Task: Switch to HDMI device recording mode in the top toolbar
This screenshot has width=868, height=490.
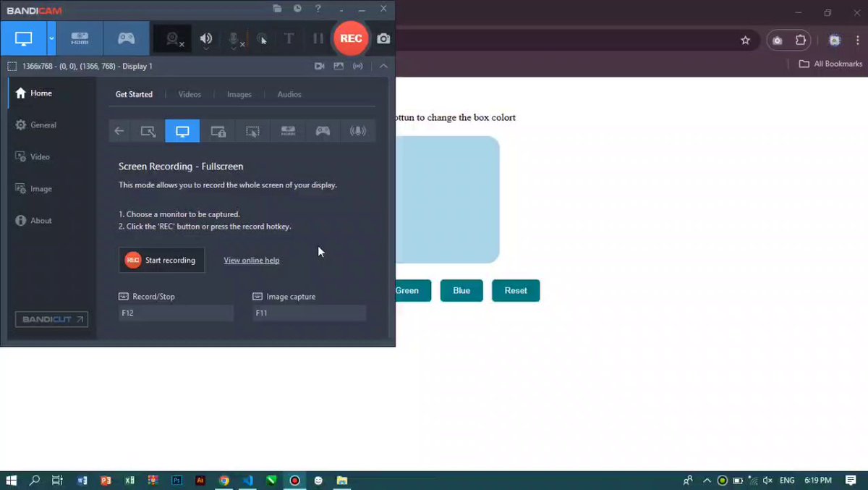Action: pos(80,38)
